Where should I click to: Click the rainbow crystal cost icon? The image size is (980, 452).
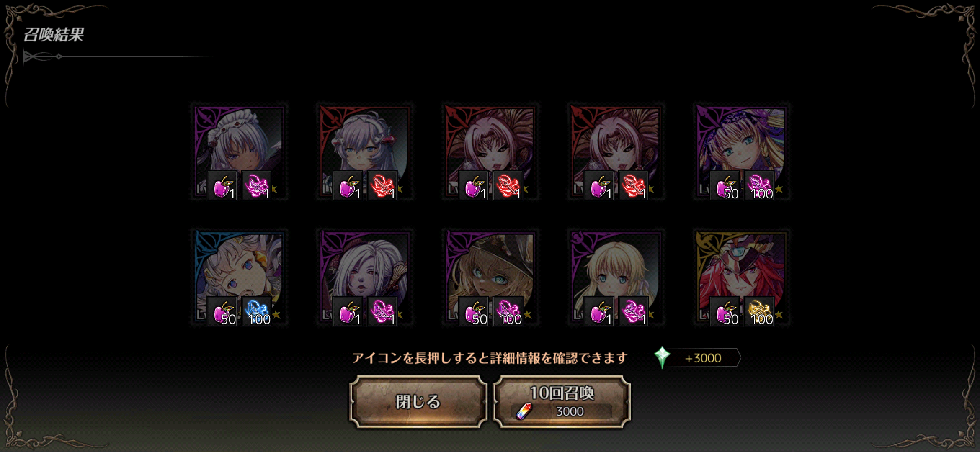tap(524, 411)
